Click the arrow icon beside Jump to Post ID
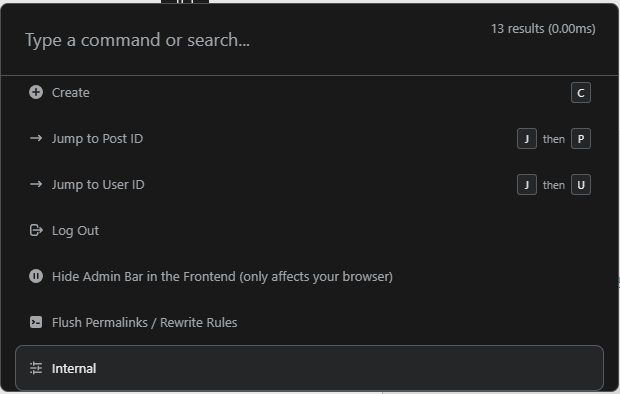This screenshot has width=620, height=394. [x=36, y=138]
